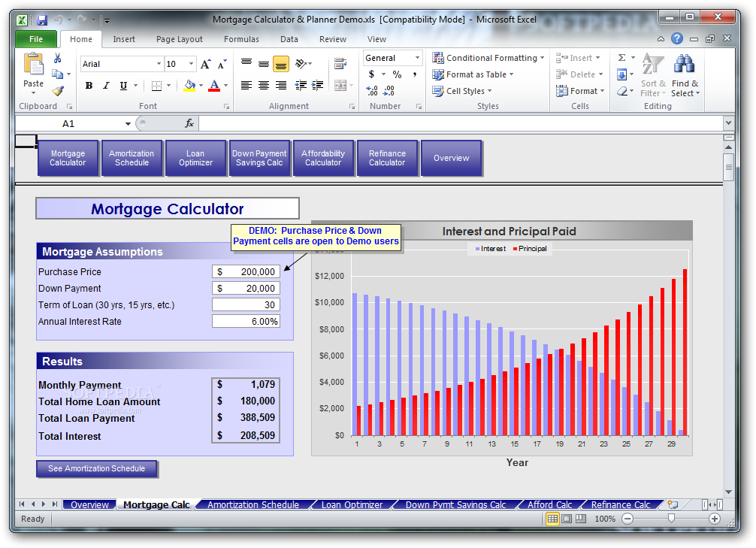Click Overview navigation button
The width and height of the screenshot is (756, 548).
tap(451, 158)
